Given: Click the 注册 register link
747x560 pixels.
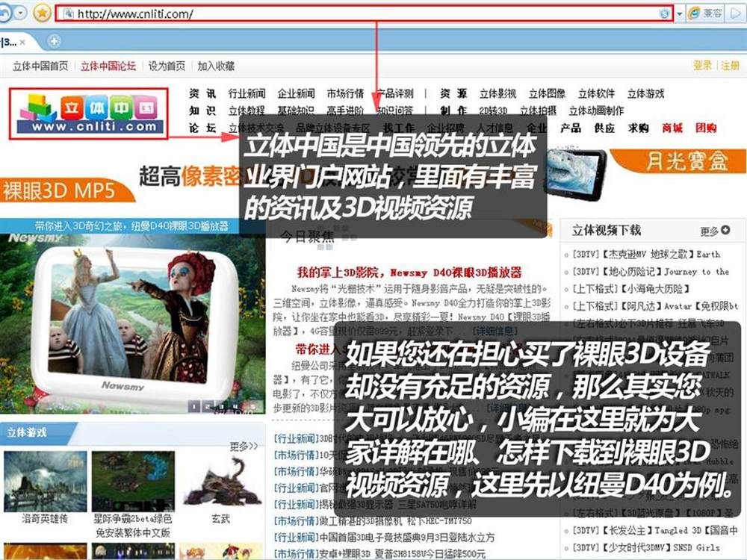Looking at the screenshot, I should click(x=730, y=66).
